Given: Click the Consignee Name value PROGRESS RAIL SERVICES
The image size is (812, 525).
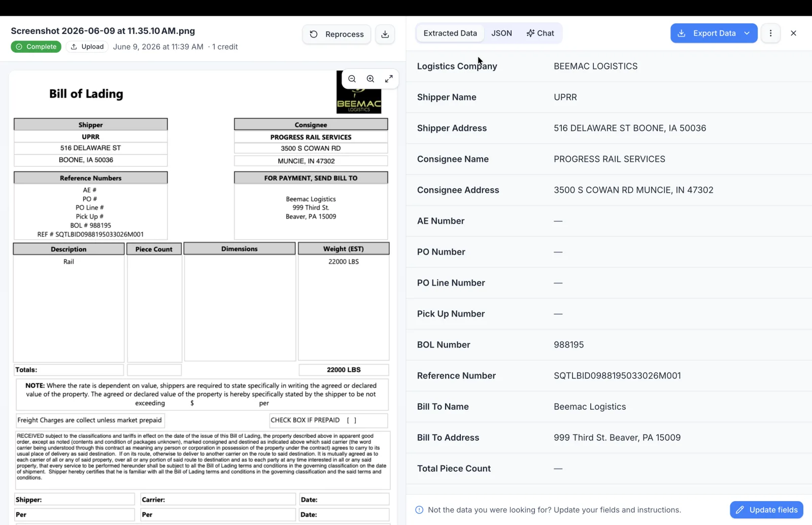Looking at the screenshot, I should point(610,159).
